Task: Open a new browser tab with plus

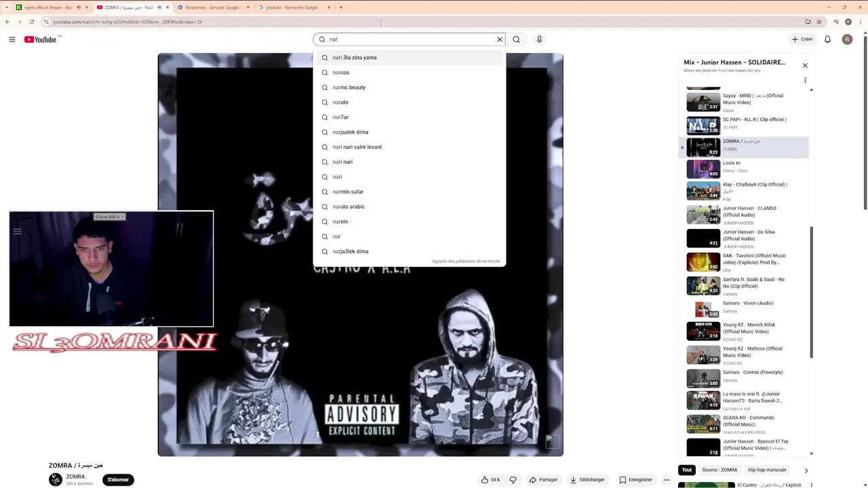Action: 341,7
